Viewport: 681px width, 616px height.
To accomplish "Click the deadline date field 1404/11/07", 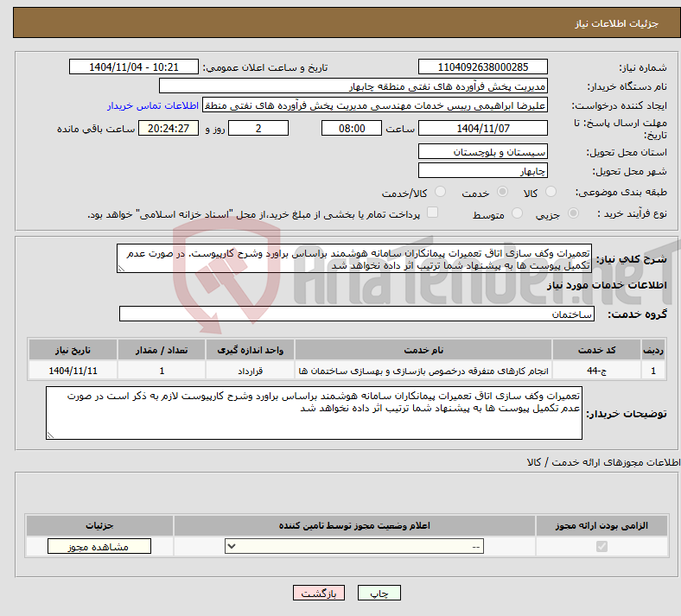I will click(x=482, y=128).
